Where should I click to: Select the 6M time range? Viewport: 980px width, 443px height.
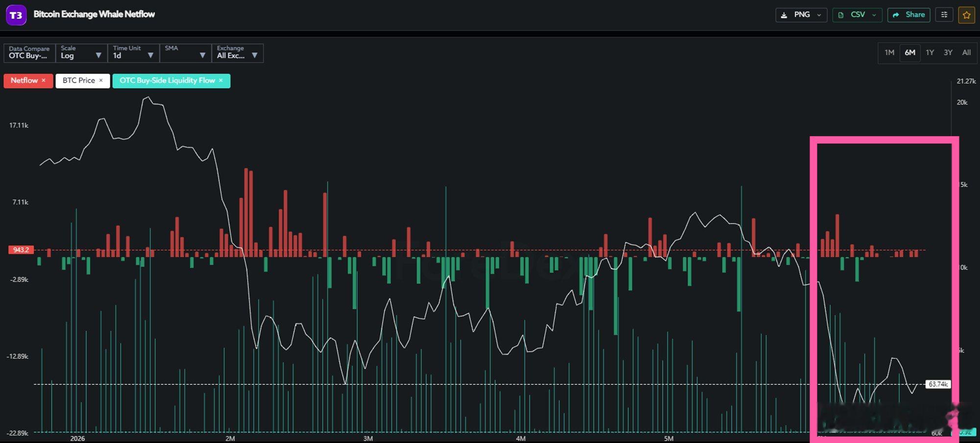pyautogui.click(x=910, y=53)
